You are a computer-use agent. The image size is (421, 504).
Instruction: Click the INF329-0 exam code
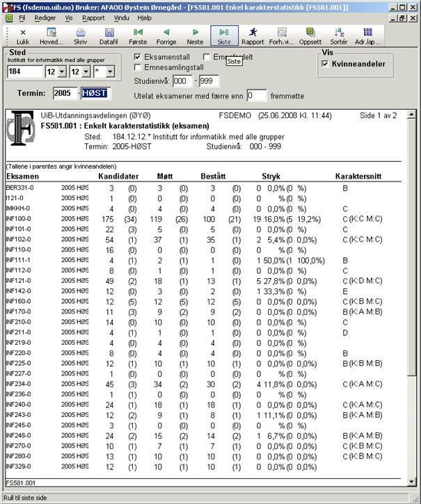(18, 466)
